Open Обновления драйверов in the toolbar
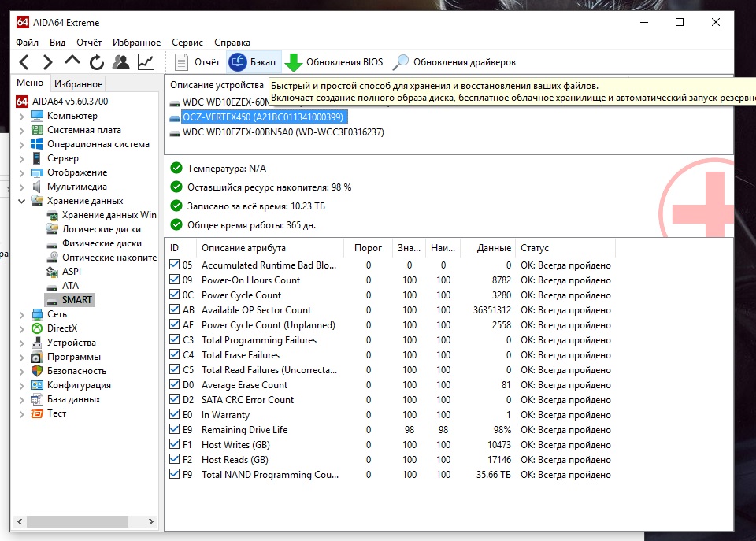Screen dimensions: 756x541 [454, 62]
